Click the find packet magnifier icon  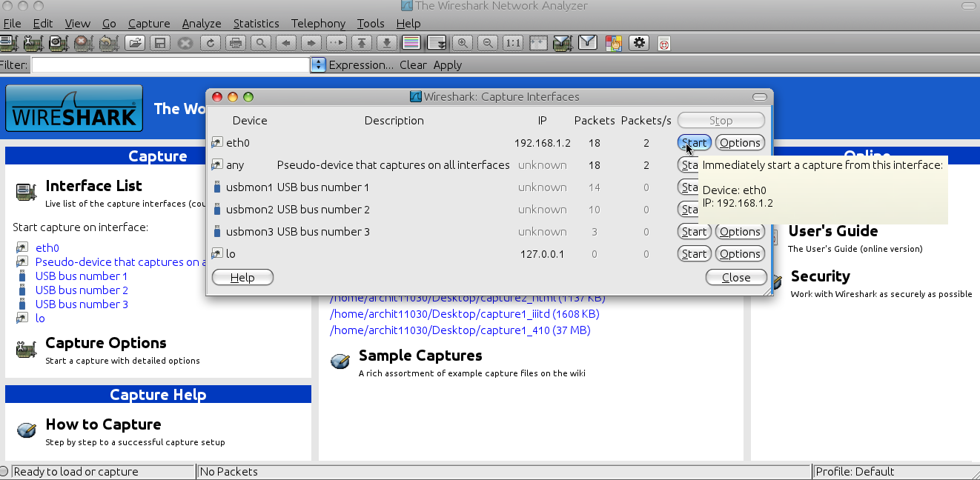pyautogui.click(x=261, y=42)
